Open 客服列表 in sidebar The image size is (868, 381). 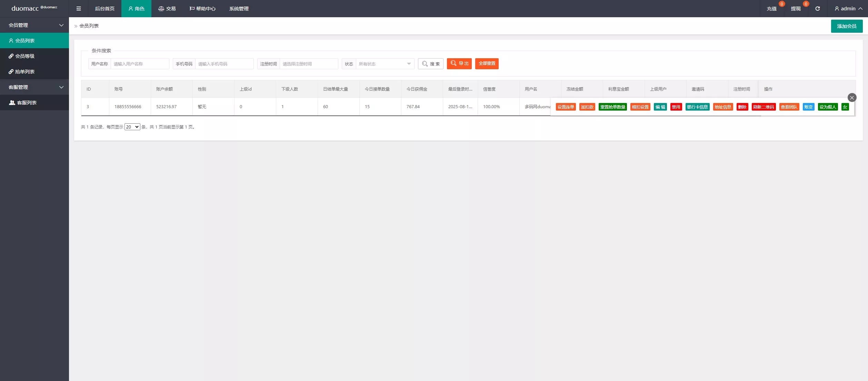point(27,103)
